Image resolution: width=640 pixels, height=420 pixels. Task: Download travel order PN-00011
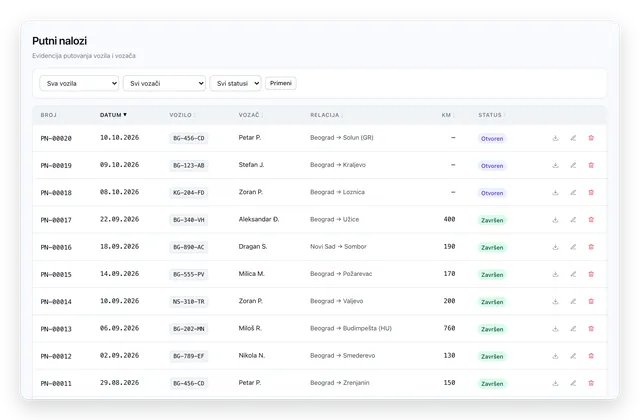point(555,383)
